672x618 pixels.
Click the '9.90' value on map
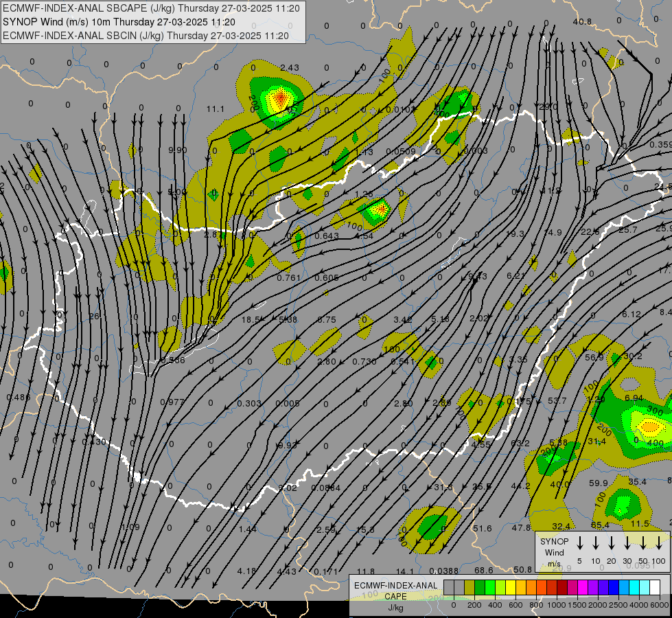coord(177,150)
